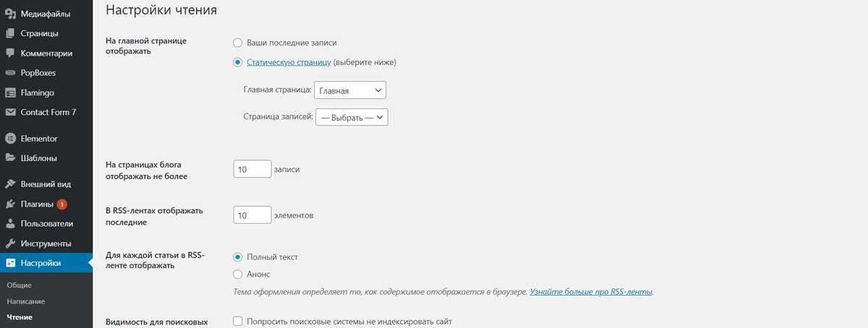Viewport: 868px width, 328px height.
Task: Open the Страница записей dropdown
Action: point(352,116)
